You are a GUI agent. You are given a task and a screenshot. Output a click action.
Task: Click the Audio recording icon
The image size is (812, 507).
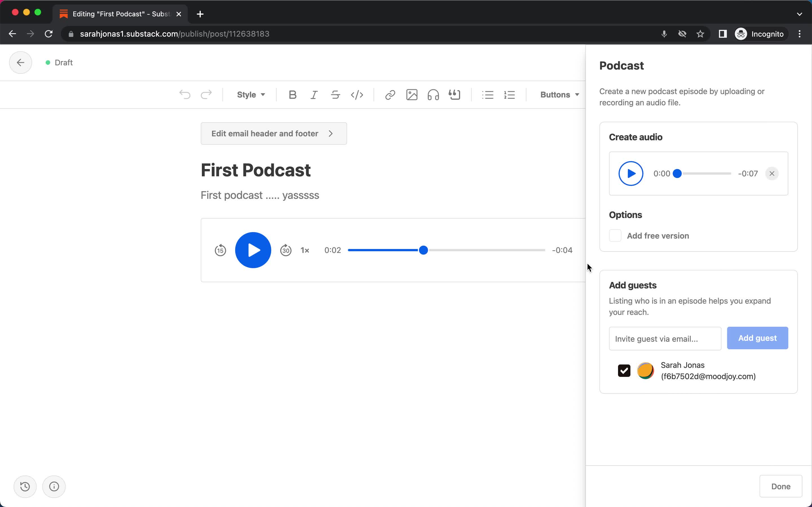tap(433, 95)
